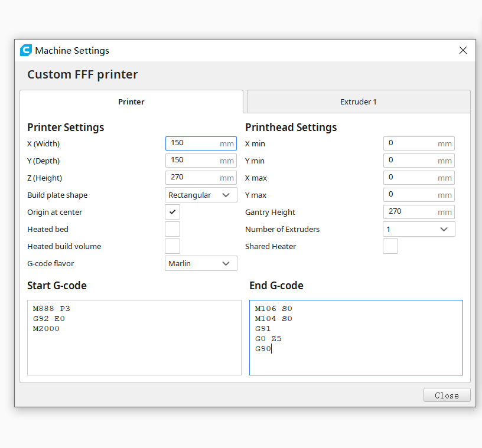Click inside the Start G-code text area

click(x=134, y=338)
